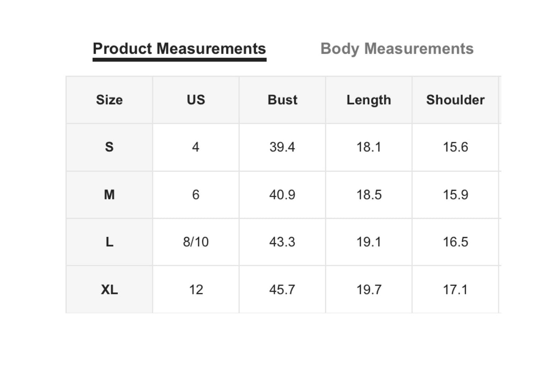Click the 8/10 US size cell

pyautogui.click(x=196, y=242)
